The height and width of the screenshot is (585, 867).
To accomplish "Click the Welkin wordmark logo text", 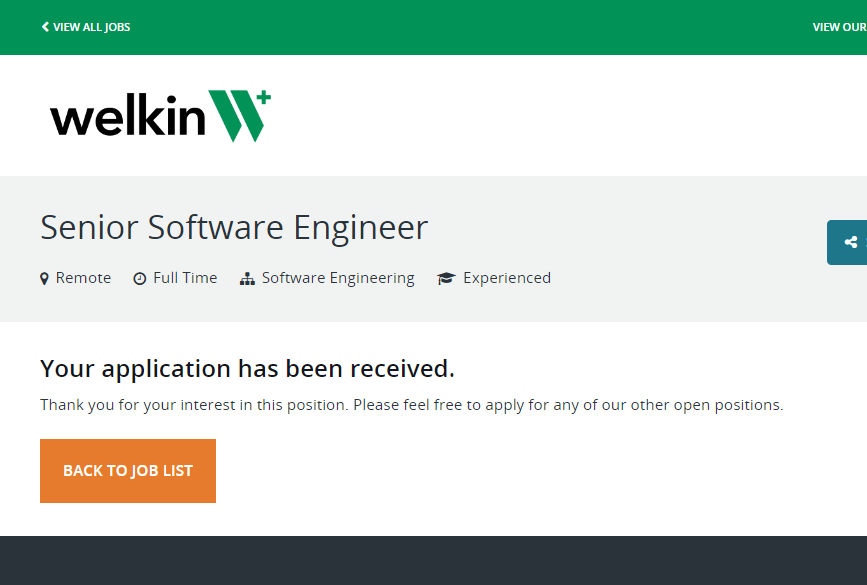I will tap(127, 117).
